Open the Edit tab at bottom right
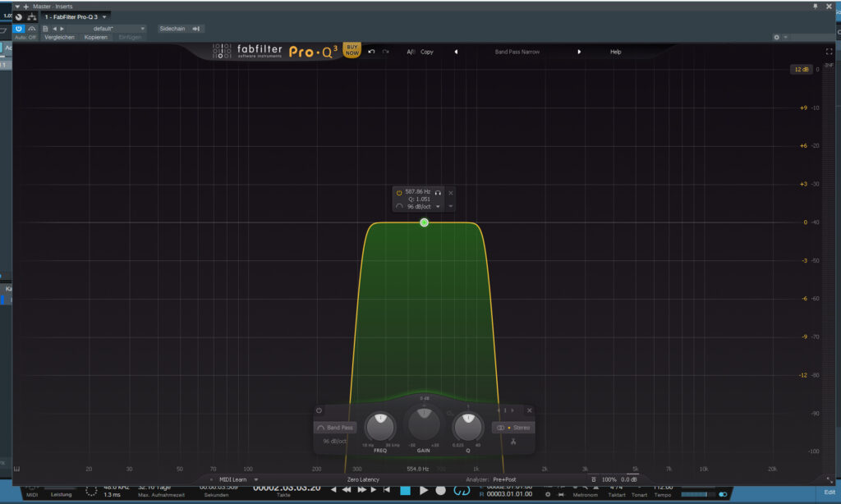 coord(830,493)
